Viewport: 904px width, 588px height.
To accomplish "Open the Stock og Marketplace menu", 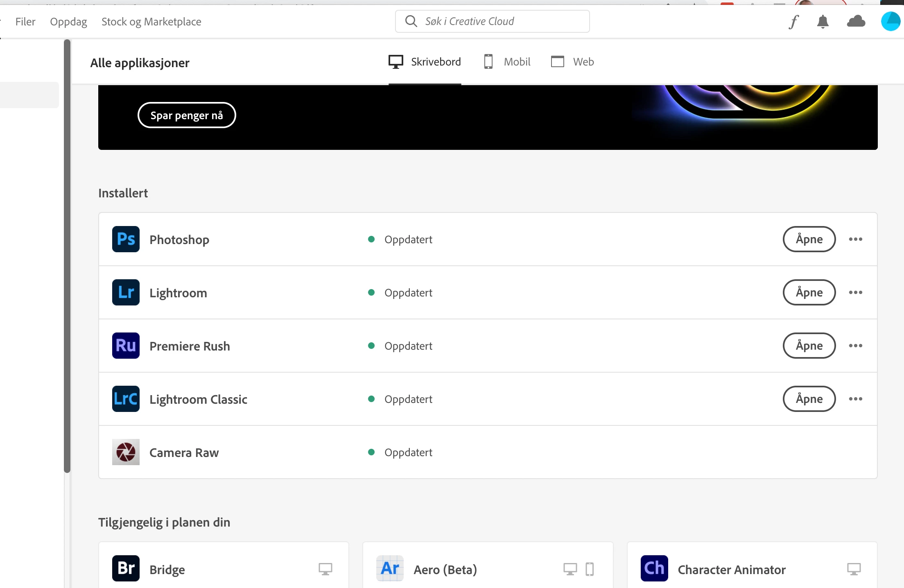I will [151, 22].
